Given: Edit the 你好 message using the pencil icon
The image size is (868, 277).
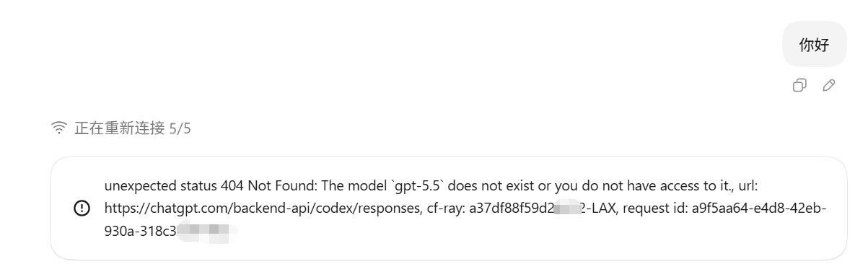Looking at the screenshot, I should tap(829, 85).
